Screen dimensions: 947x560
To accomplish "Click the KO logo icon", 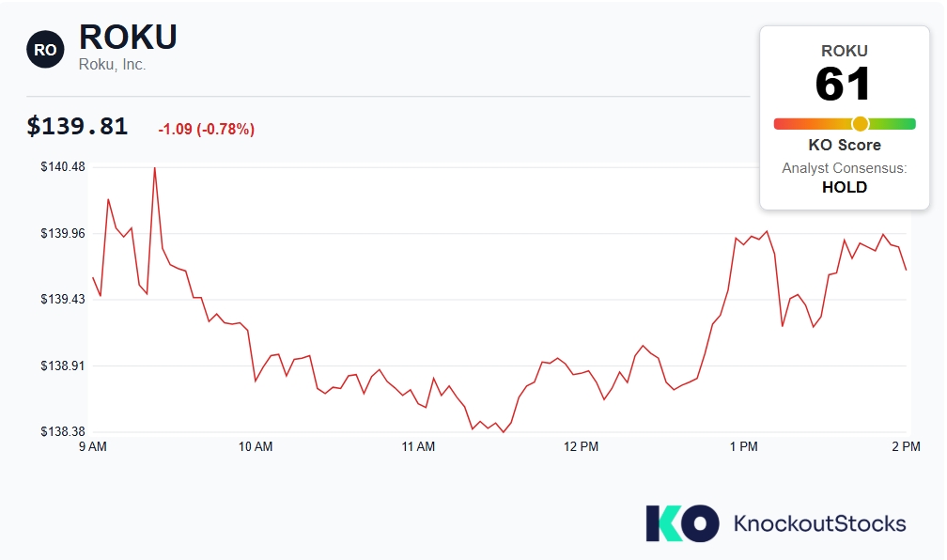I will click(682, 523).
